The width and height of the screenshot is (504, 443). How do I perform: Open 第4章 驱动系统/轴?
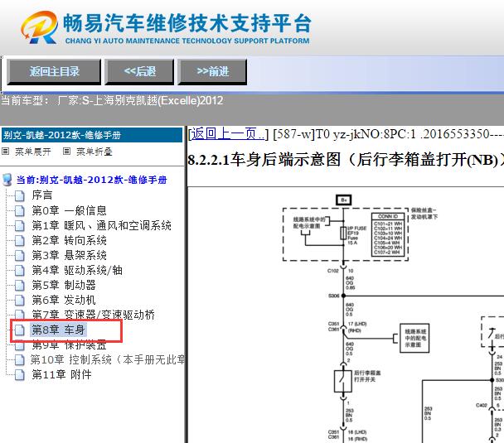coord(77,270)
